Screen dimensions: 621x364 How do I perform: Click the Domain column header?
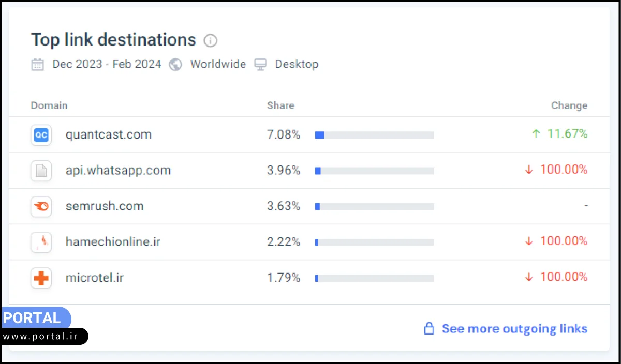49,105
